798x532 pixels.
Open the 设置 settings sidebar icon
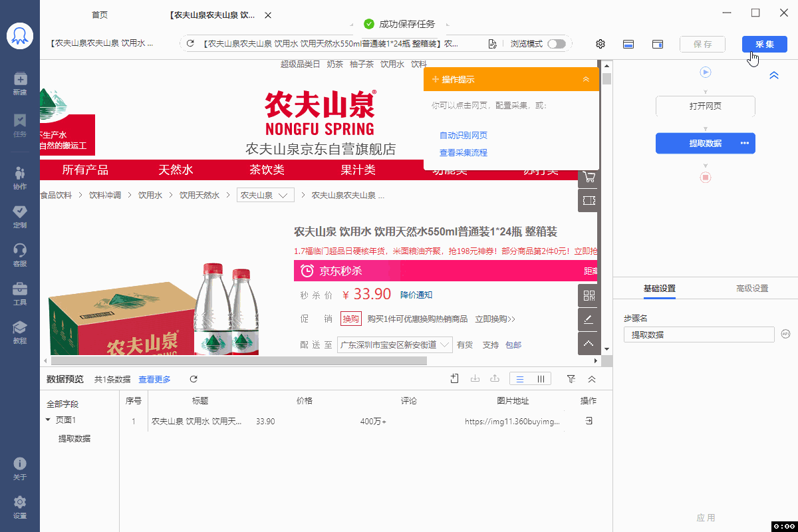point(20,507)
